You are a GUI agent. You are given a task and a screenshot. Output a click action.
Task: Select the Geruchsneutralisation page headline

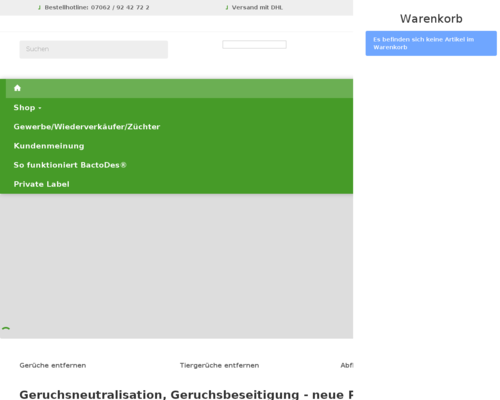(x=186, y=395)
